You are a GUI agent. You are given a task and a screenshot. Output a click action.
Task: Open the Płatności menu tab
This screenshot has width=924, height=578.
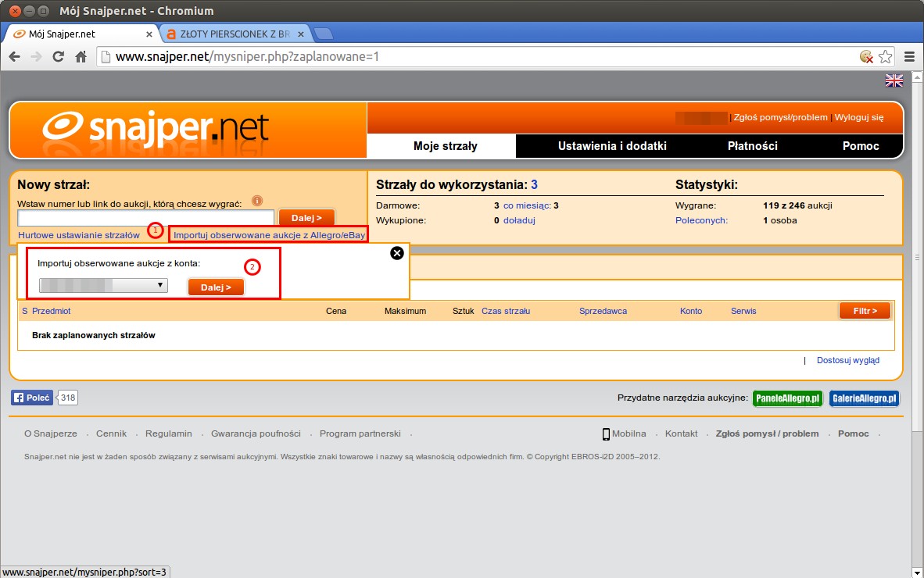point(752,146)
